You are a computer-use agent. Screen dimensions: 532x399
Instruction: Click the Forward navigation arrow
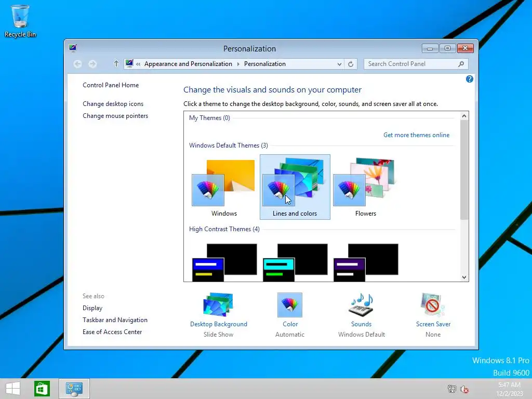point(92,64)
